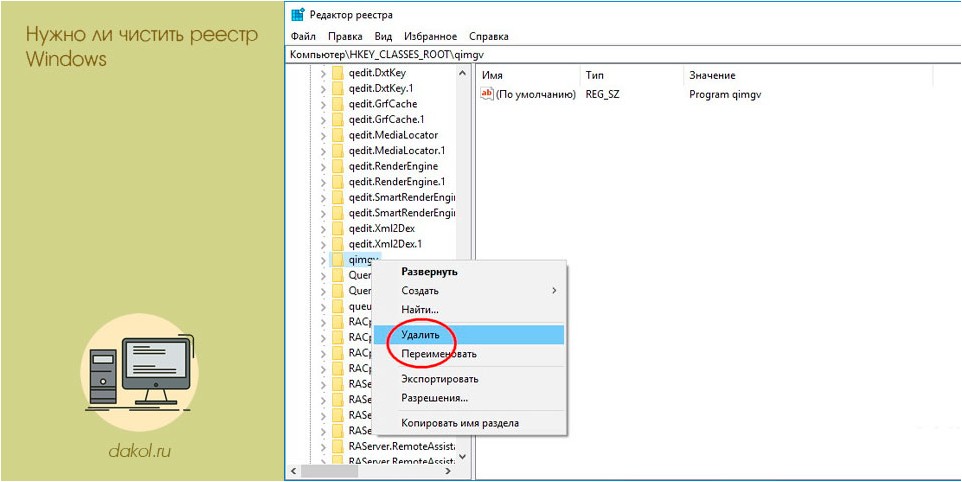Open the Избранное menu
Viewport: 962px width, 482px height.
click(x=430, y=36)
